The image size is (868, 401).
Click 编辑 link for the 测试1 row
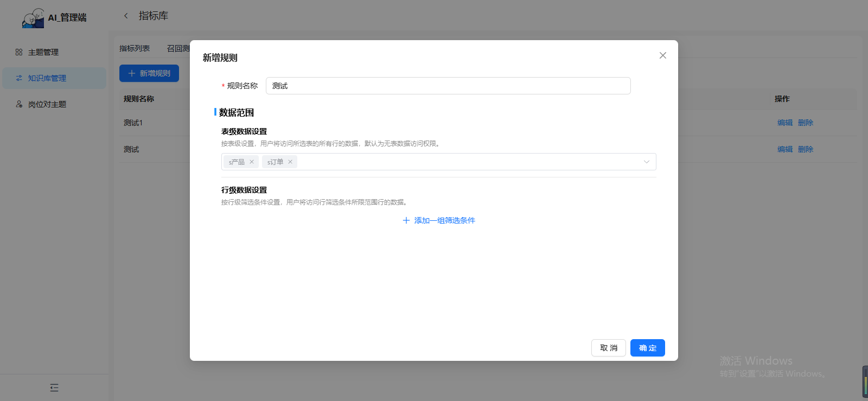[x=784, y=123]
